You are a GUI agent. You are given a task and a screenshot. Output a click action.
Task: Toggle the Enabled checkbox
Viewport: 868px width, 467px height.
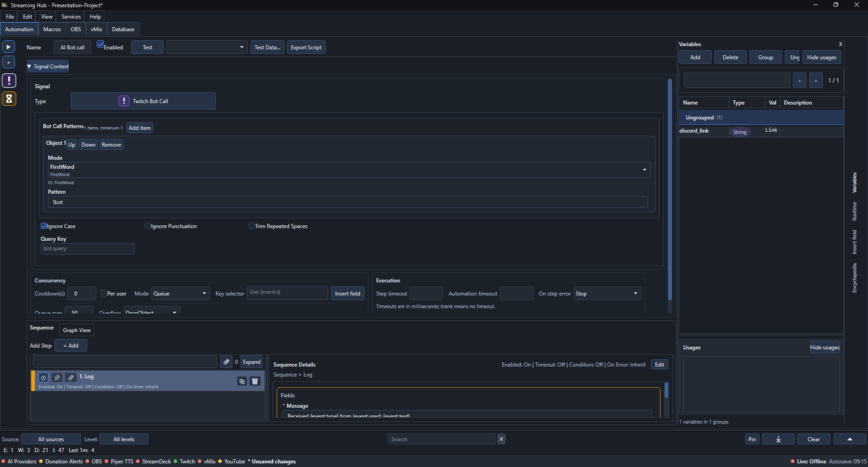[100, 44]
